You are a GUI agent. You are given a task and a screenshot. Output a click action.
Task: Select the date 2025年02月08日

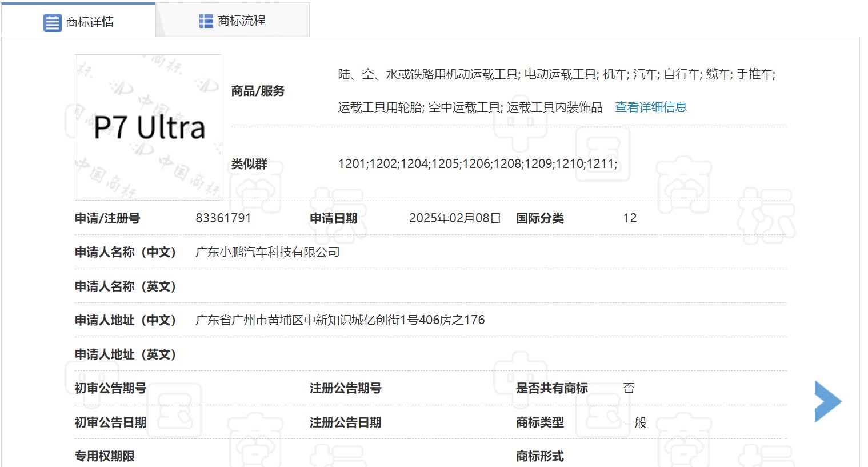(455, 218)
